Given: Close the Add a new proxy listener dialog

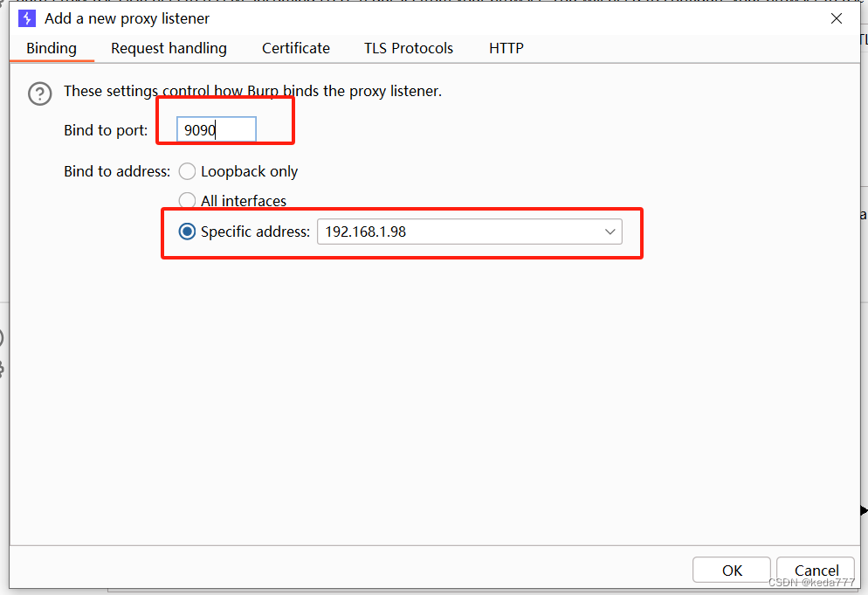Looking at the screenshot, I should click(837, 18).
